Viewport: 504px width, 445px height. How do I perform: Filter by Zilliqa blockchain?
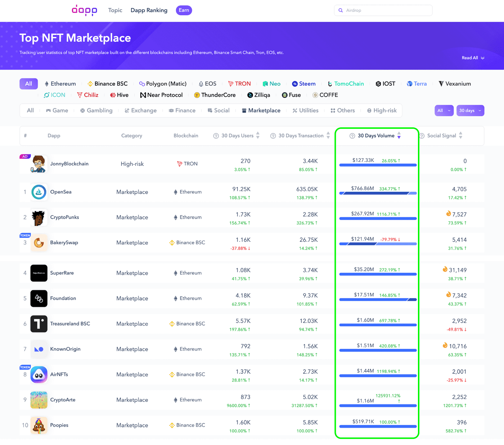click(x=259, y=95)
